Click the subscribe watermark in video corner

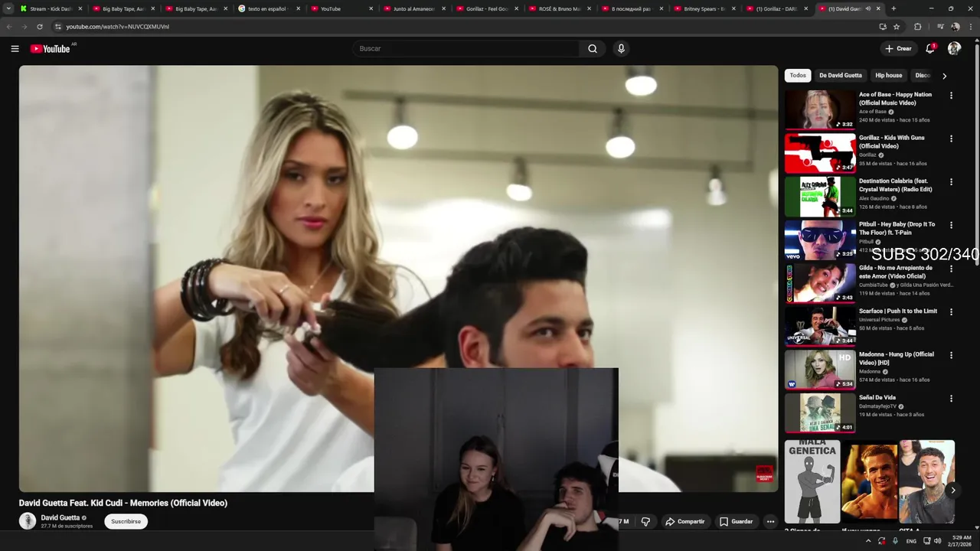[764, 474]
